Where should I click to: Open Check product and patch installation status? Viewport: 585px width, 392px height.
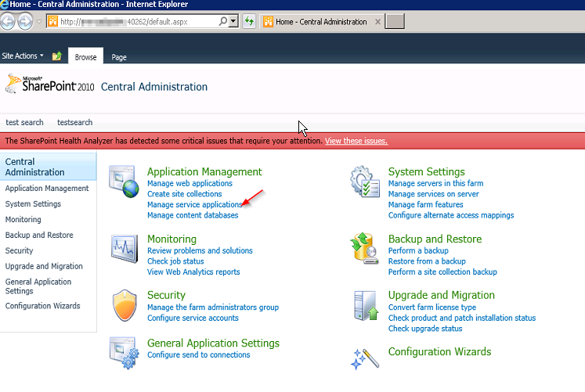462,318
